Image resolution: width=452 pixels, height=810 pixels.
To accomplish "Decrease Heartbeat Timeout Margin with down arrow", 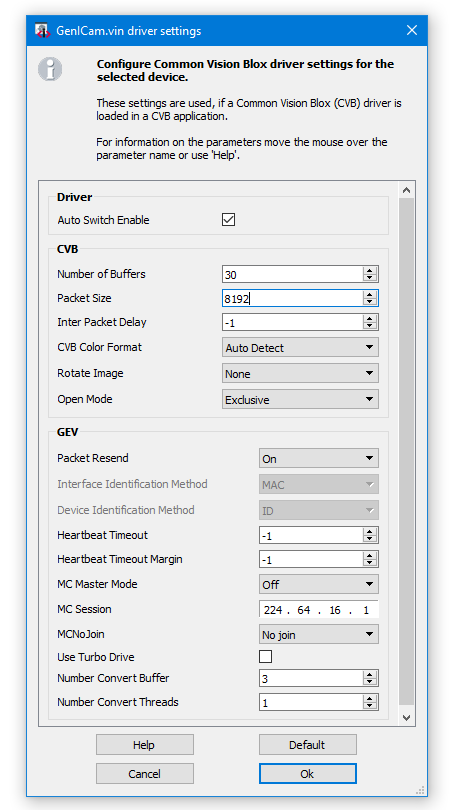I will [369, 563].
